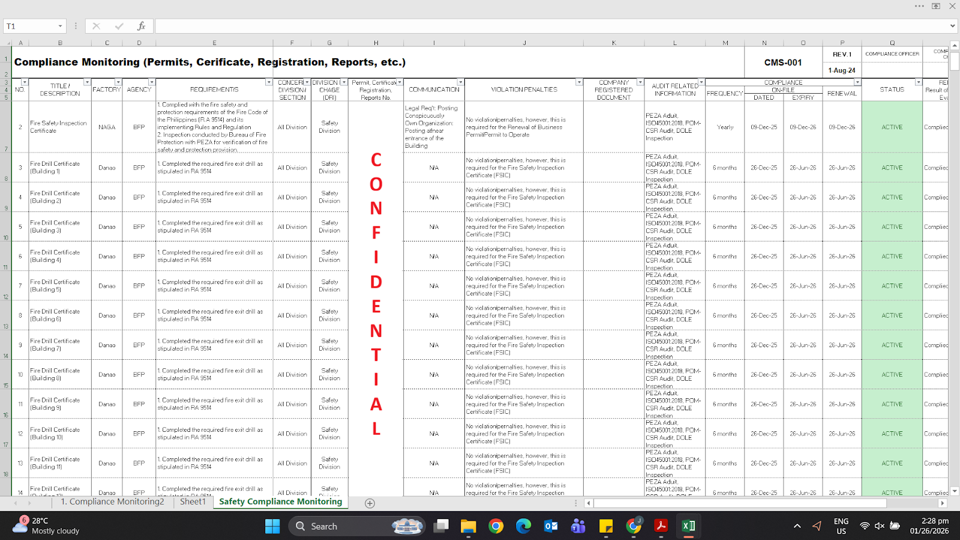Open the AUDIT RELATED INFORMATION filter dropdown

tap(701, 82)
